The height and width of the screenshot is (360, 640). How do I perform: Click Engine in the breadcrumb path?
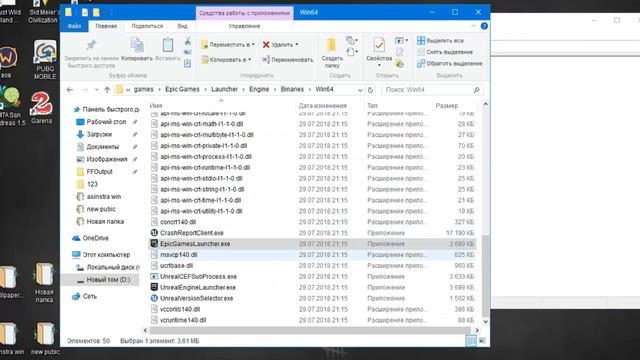pyautogui.click(x=259, y=89)
